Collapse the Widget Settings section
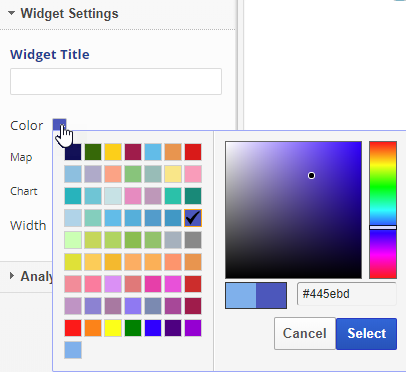This screenshot has height=372, width=406. click(12, 14)
